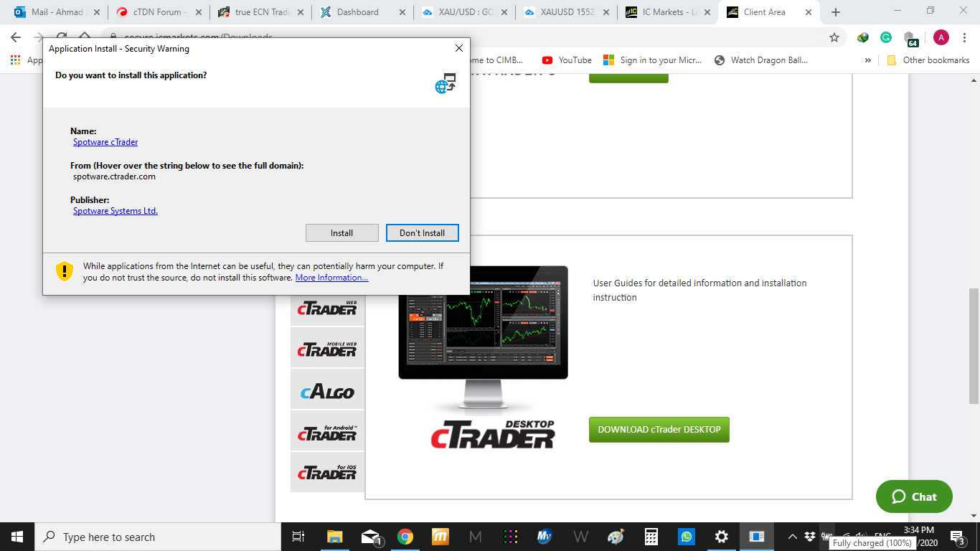Select cTrader for Android sidebar item
The image size is (980, 551).
pos(327,431)
